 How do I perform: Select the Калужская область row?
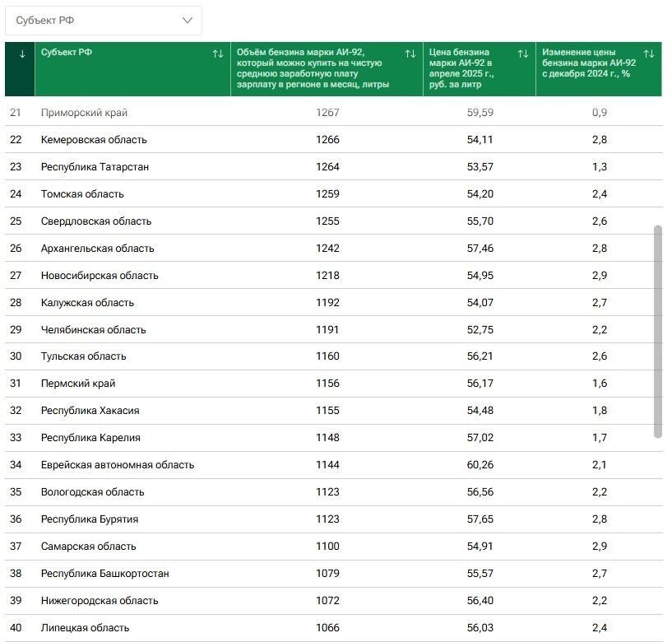pyautogui.click(x=334, y=302)
